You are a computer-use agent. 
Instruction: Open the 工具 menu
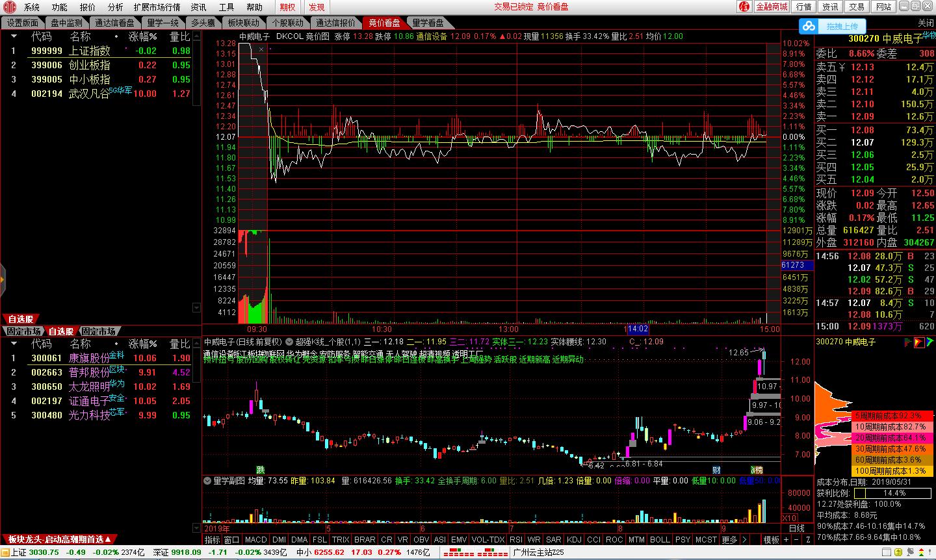pos(227,7)
